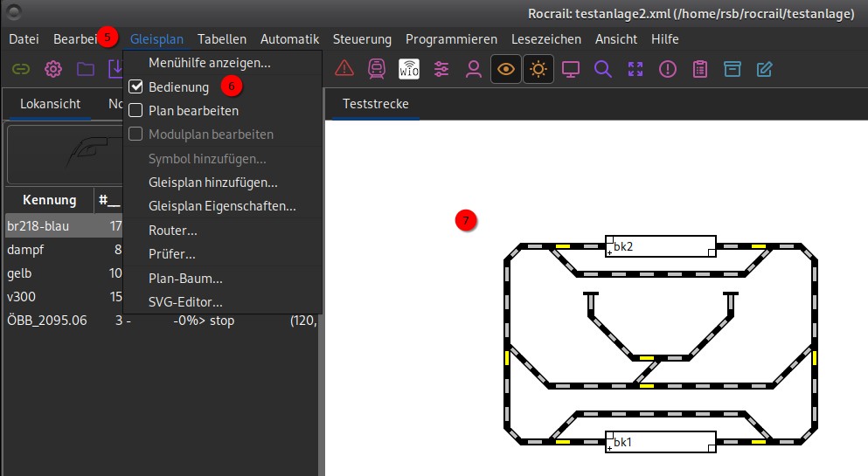Image resolution: width=868 pixels, height=476 pixels.
Task: Select the SVG-Editor... menu entry
Action: pyautogui.click(x=185, y=302)
